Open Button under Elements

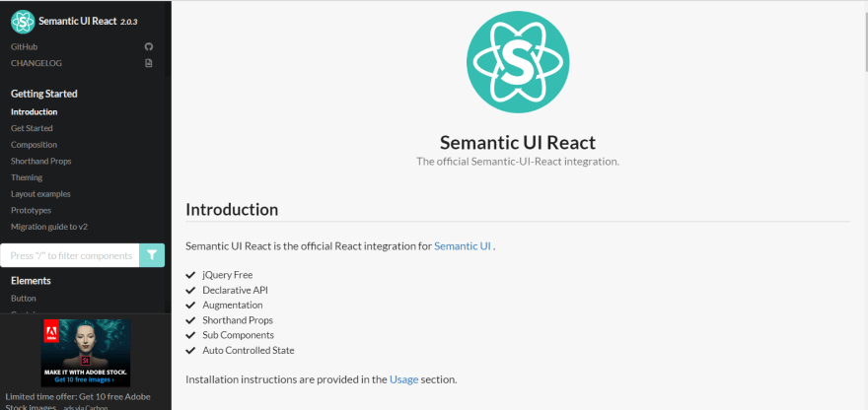(x=24, y=299)
